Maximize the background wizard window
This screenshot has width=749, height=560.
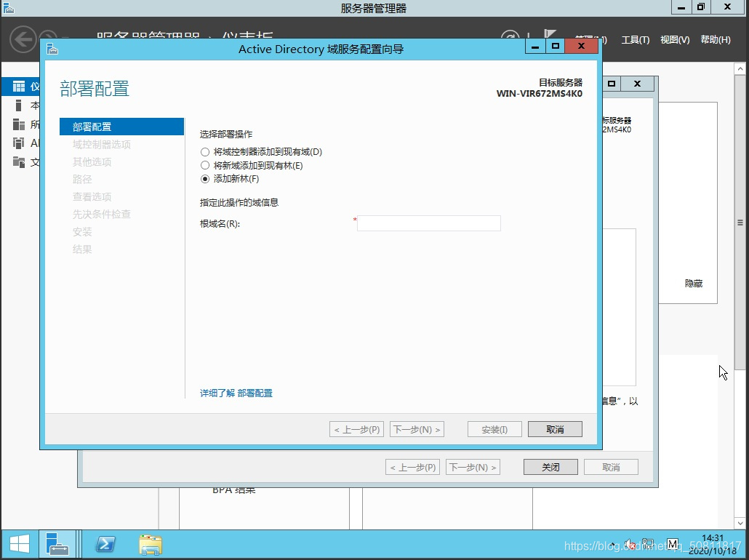pos(612,84)
